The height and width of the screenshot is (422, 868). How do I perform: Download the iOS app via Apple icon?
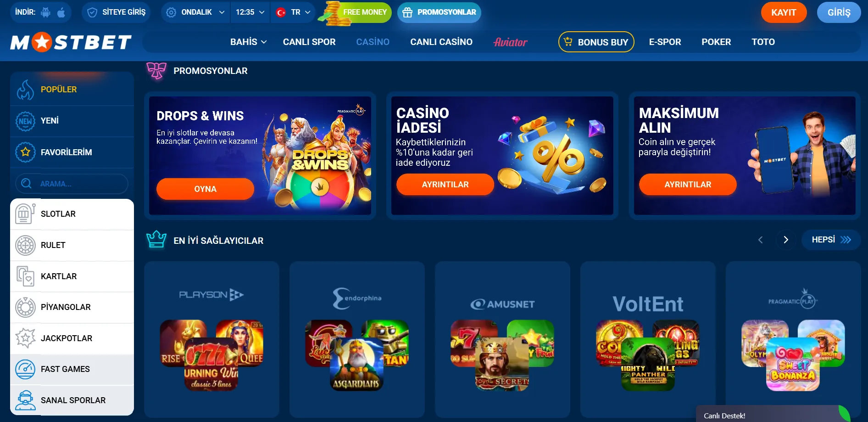point(61,12)
